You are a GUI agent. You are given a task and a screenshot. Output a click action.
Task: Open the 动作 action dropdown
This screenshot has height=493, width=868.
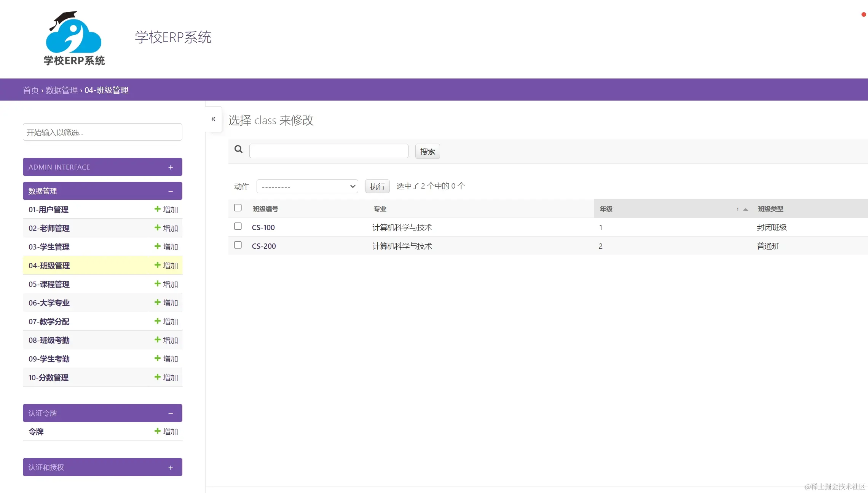(x=307, y=186)
